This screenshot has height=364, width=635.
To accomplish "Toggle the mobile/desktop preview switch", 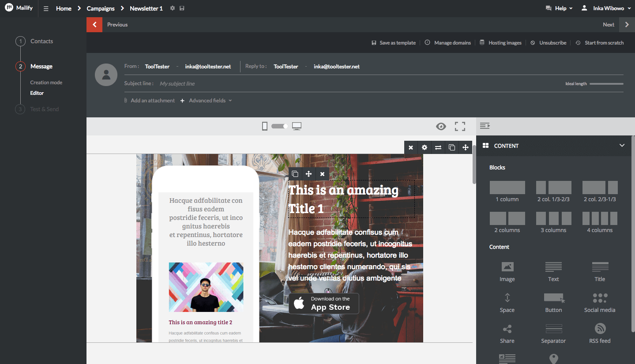I will (279, 126).
